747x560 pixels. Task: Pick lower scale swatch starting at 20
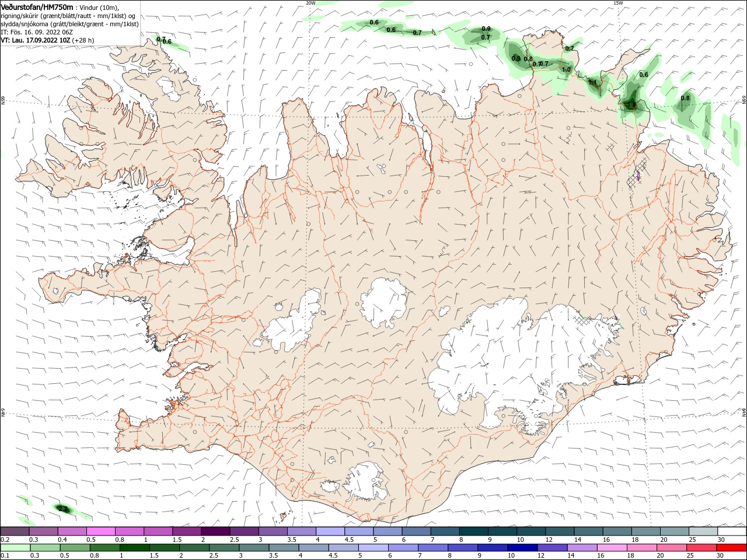pyautogui.click(x=671, y=548)
